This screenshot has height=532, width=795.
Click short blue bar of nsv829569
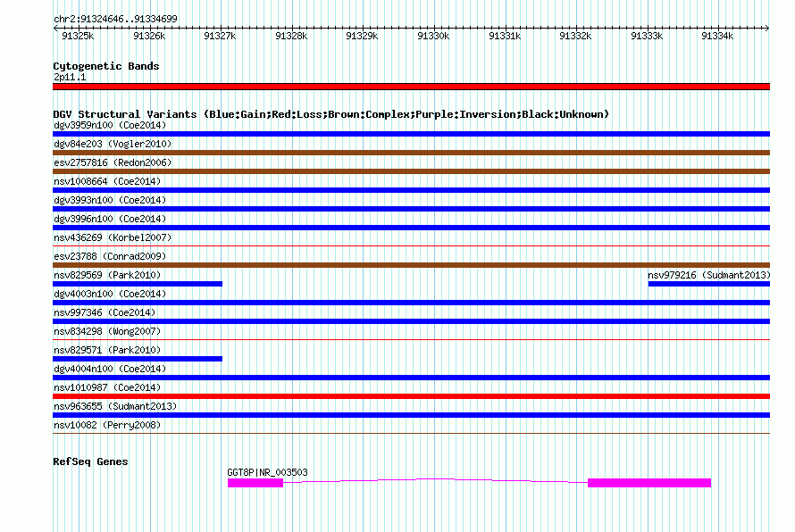(138, 284)
